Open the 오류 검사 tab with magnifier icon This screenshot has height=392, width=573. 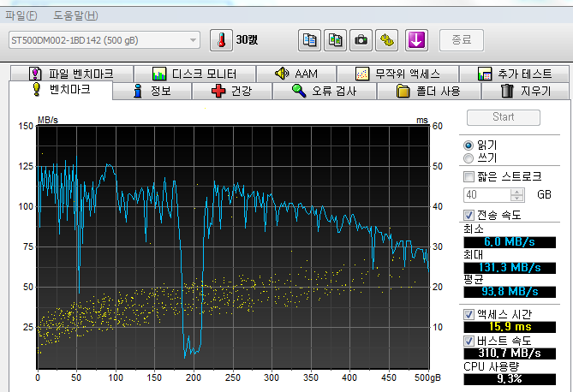pyautogui.click(x=325, y=91)
